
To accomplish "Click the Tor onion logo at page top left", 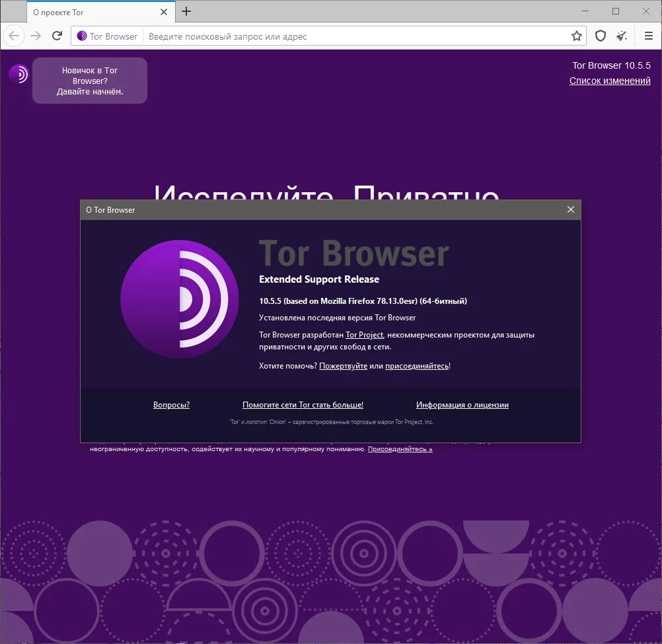I will pyautogui.click(x=18, y=74).
